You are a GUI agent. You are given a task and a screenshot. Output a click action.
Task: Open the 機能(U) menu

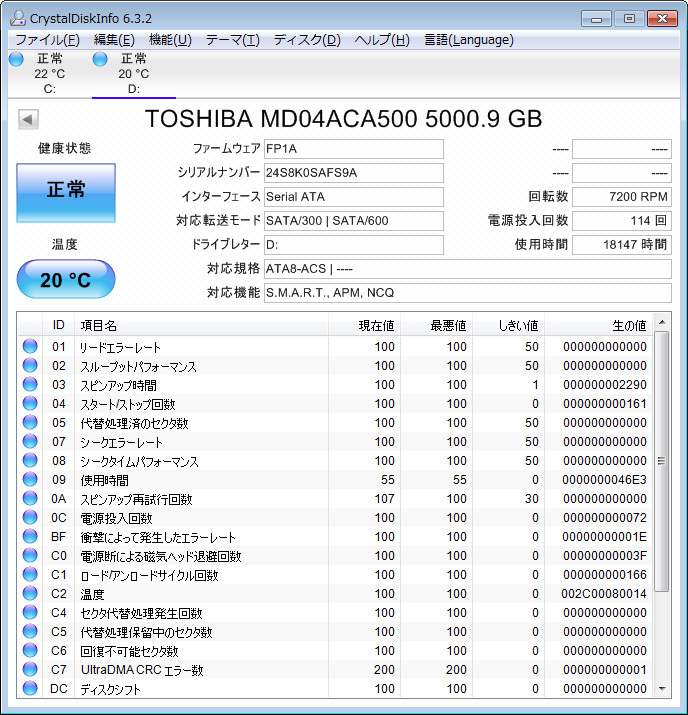click(170, 40)
